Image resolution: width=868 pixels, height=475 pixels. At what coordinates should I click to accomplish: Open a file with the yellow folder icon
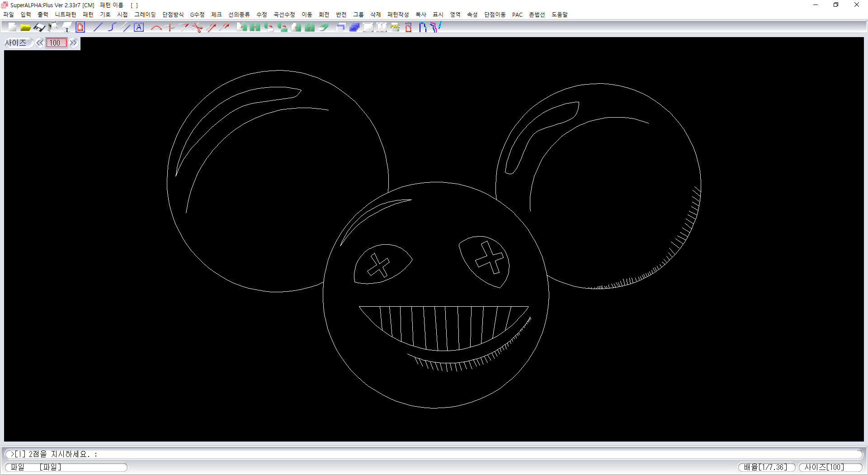click(x=26, y=28)
